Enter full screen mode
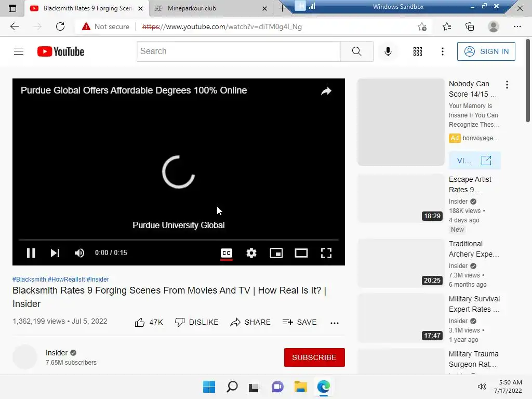The image size is (532, 399). [326, 253]
